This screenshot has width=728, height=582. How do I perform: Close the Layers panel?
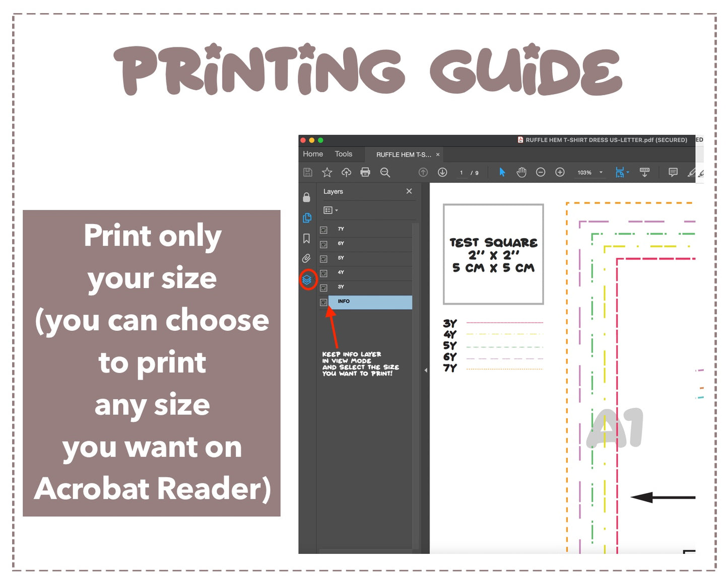point(409,191)
